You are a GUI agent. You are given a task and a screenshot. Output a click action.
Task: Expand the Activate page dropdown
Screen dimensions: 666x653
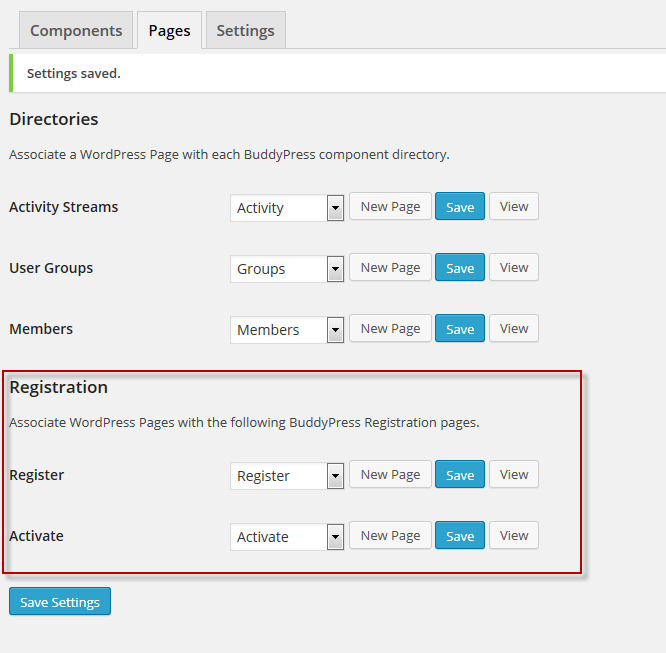pyautogui.click(x=287, y=537)
